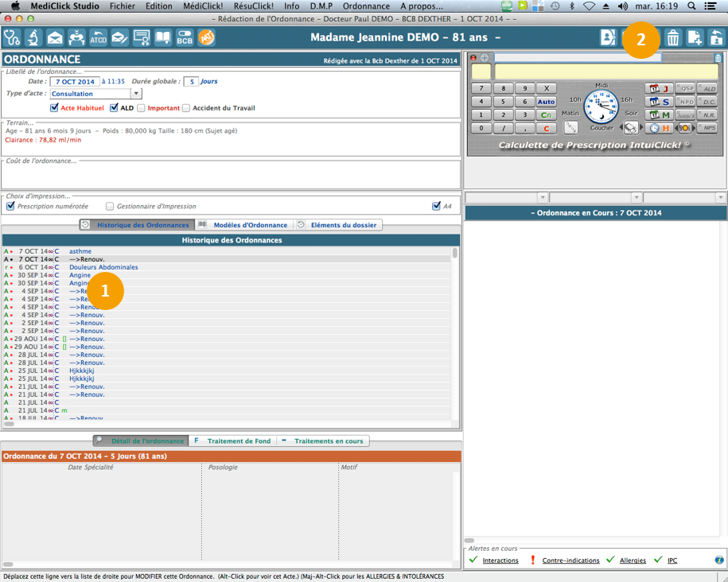Switch to Traitements en cours tab
728x582 pixels.
(323, 441)
